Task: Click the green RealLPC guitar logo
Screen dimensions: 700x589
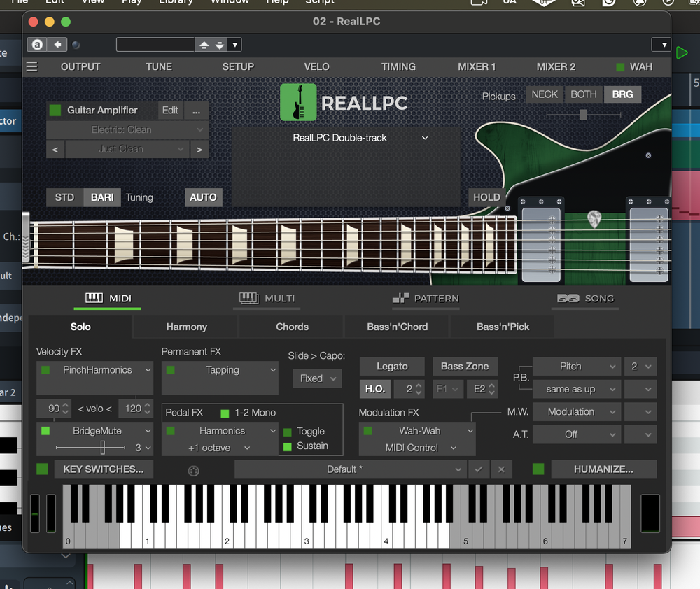Action: [298, 102]
